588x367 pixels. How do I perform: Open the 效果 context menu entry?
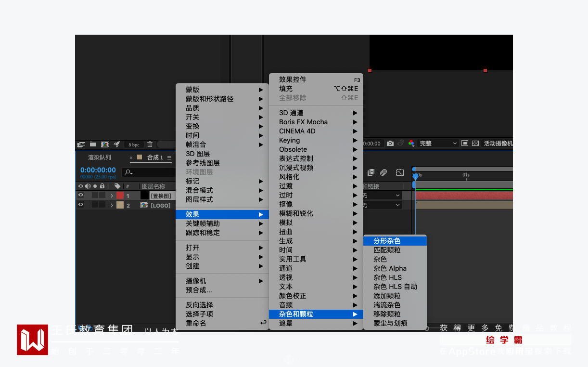pyautogui.click(x=222, y=214)
